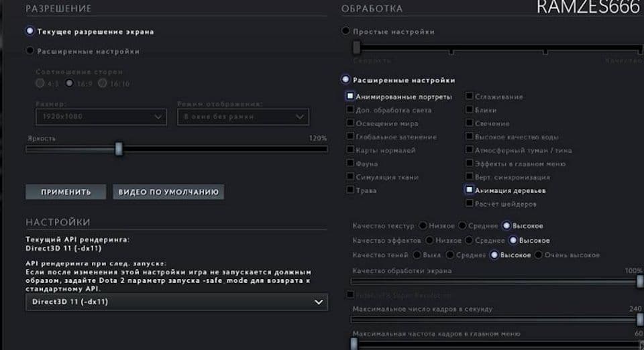
Task: Toggle the Анимация деревьев checkbox
Action: 470,190
